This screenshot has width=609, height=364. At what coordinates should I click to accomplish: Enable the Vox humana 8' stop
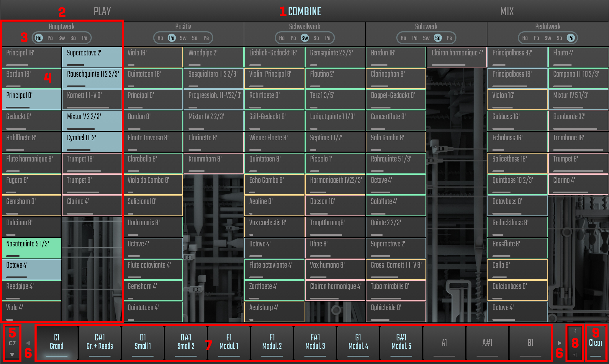335,269
